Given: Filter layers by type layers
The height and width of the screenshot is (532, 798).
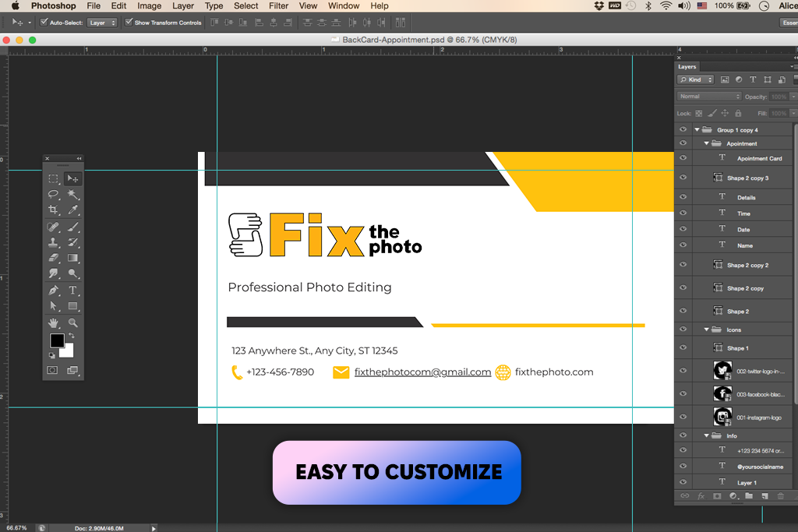Looking at the screenshot, I should [x=753, y=80].
